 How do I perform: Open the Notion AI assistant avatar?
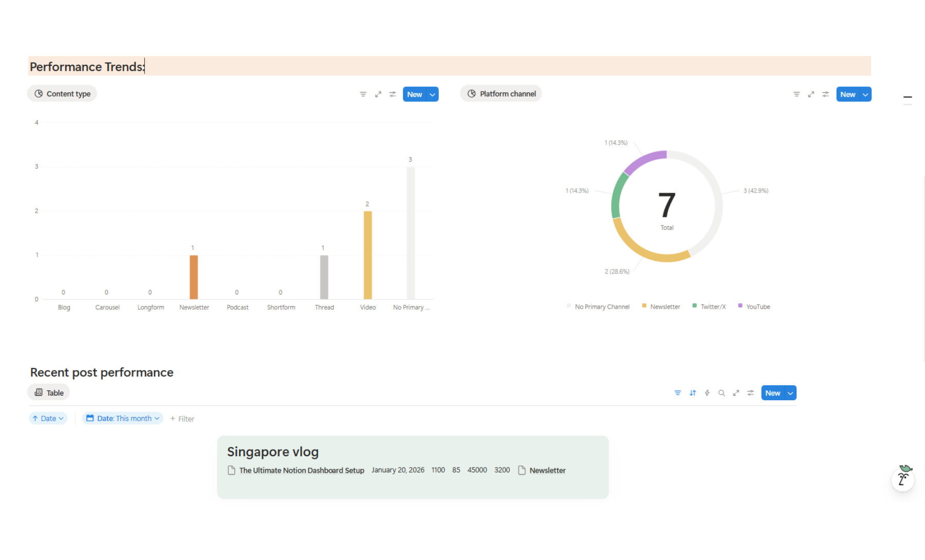903,479
